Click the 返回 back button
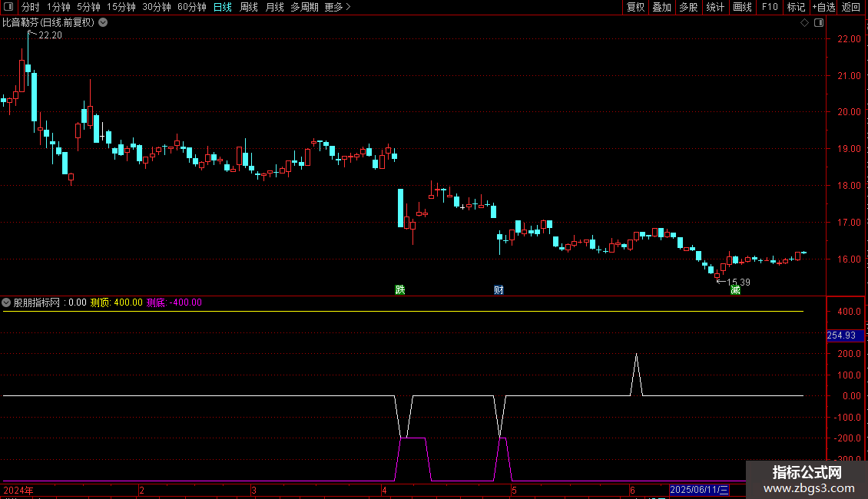 coord(851,8)
